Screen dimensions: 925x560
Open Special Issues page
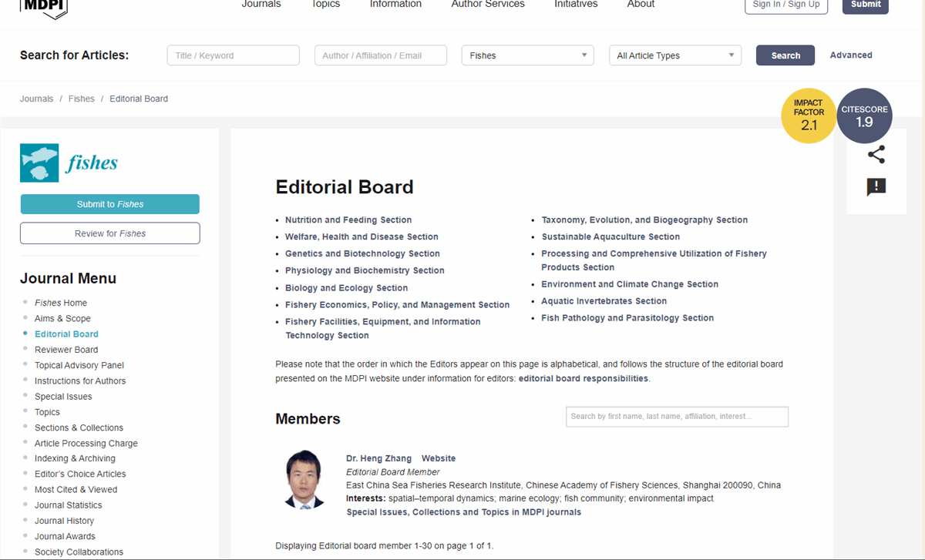(63, 397)
